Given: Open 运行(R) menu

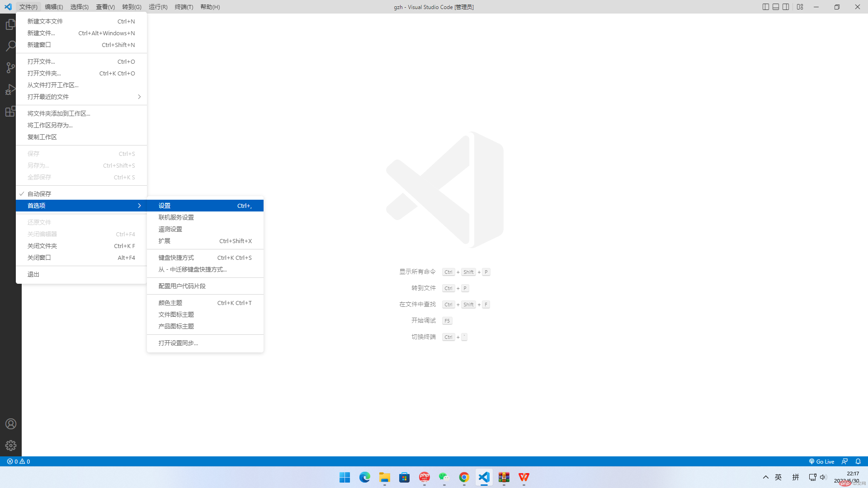Looking at the screenshot, I should click(x=158, y=7).
